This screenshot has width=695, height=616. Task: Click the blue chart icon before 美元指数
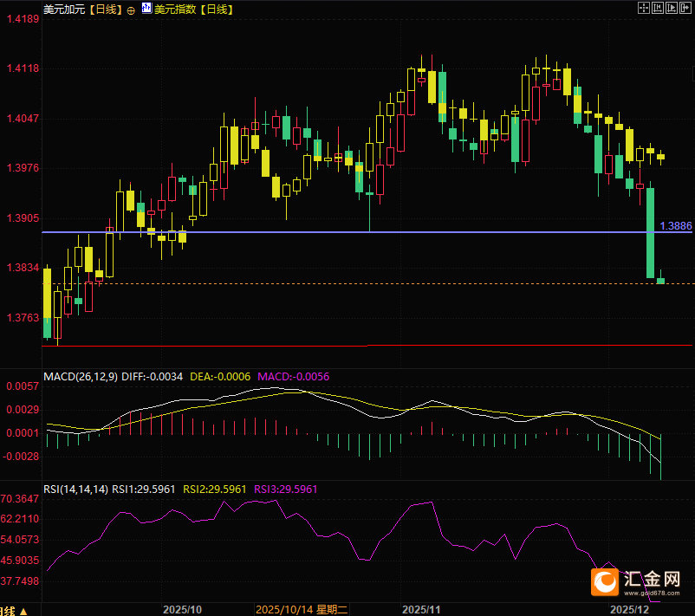tap(146, 9)
